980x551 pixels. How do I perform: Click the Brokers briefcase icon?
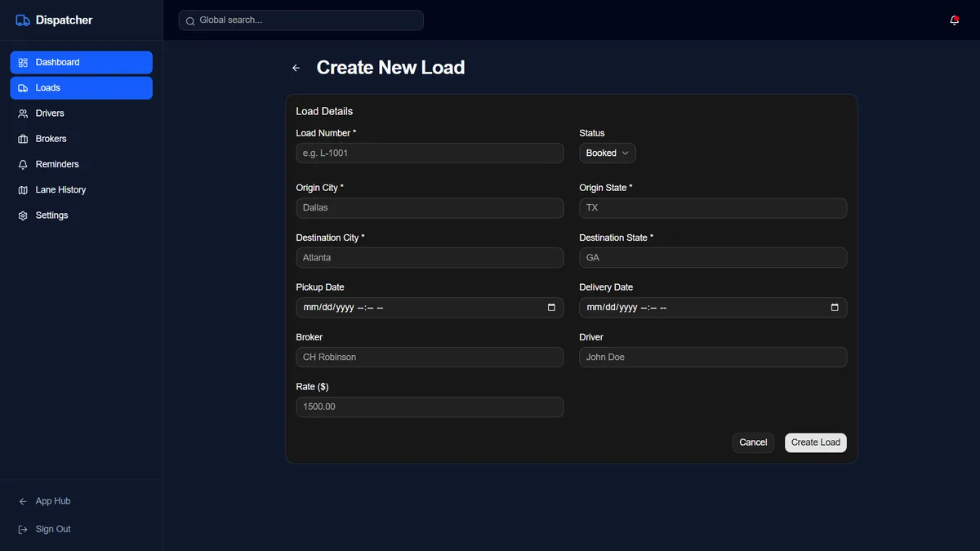(x=23, y=139)
